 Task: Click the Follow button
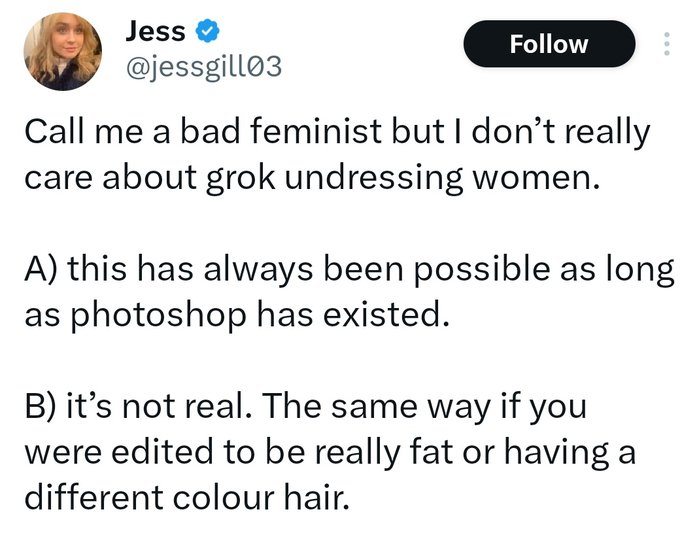(549, 44)
